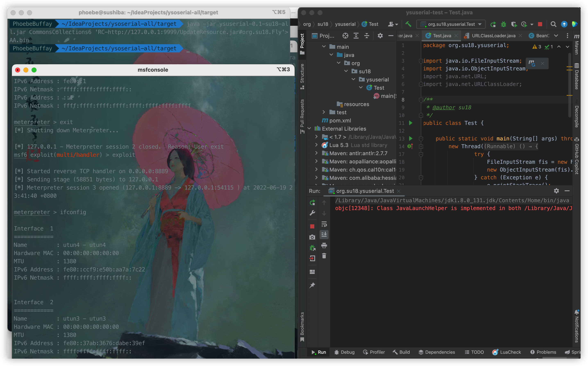Viewport: 588px width, 366px height.
Task: Switch to the URLClassLoader.java editor tab
Action: (x=493, y=36)
